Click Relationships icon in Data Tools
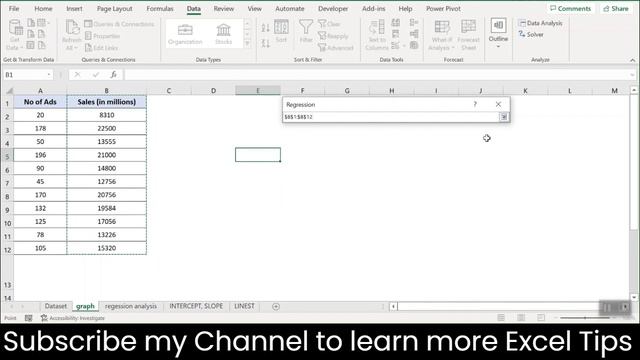 click(414, 34)
